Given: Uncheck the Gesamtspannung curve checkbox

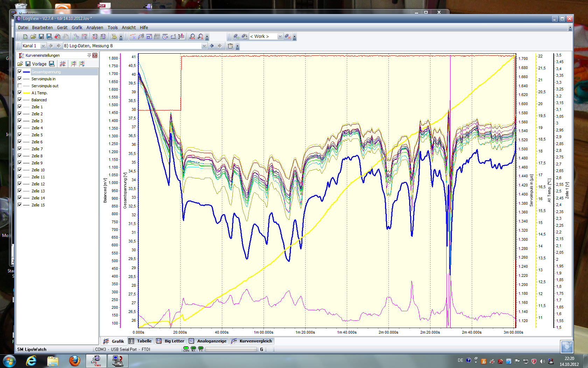Looking at the screenshot, I should point(20,72).
